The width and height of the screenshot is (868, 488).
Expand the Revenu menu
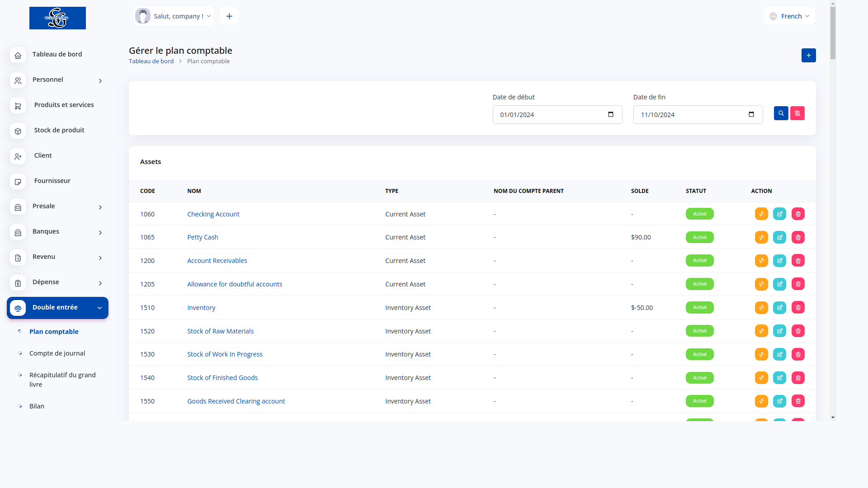[57, 257]
